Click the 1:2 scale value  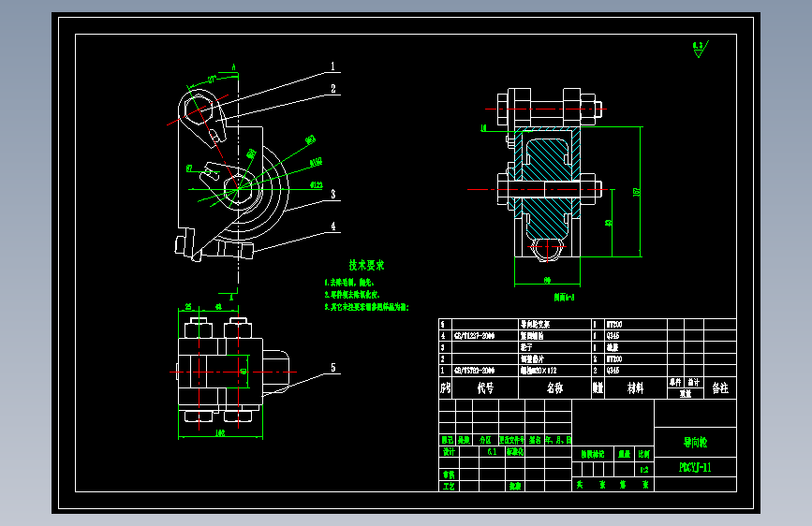[643, 470]
